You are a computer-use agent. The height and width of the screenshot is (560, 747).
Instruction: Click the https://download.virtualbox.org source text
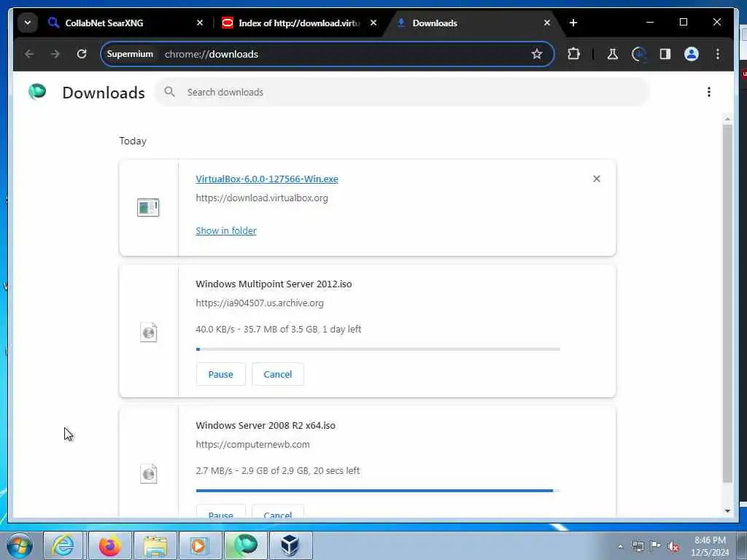pyautogui.click(x=262, y=198)
